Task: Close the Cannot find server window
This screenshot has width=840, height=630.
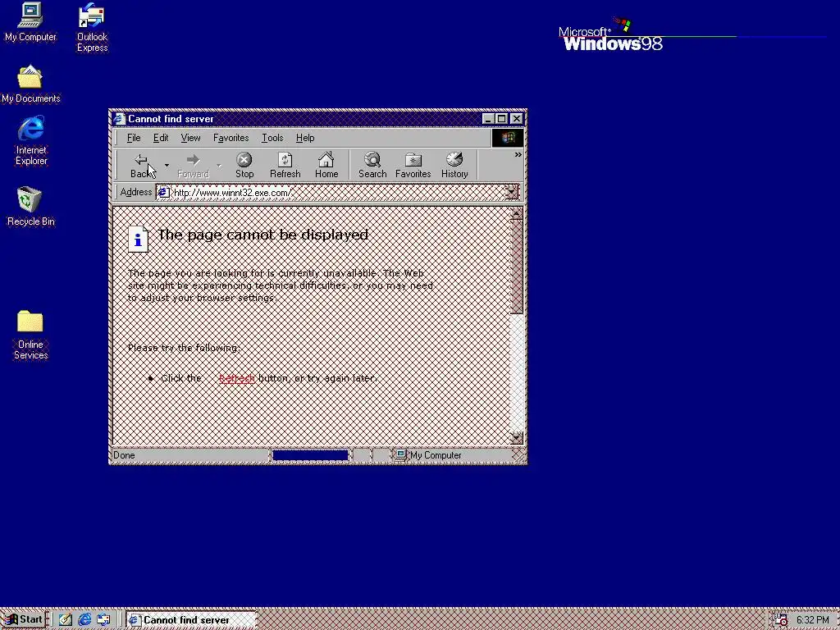Action: click(x=517, y=119)
